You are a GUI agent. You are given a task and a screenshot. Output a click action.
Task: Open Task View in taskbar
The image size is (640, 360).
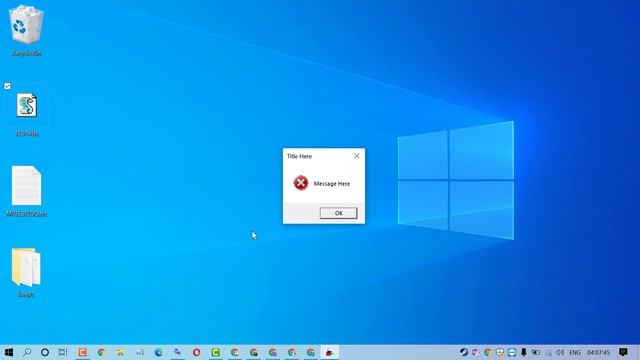point(62,352)
